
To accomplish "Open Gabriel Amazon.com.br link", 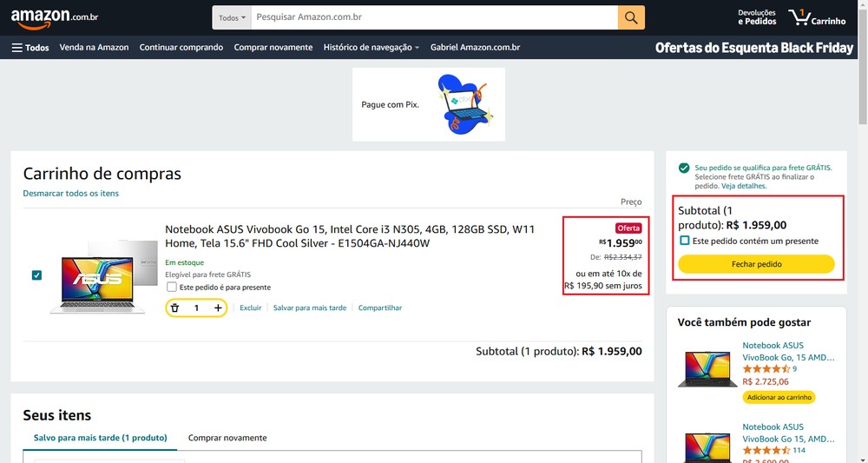I will click(x=475, y=48).
